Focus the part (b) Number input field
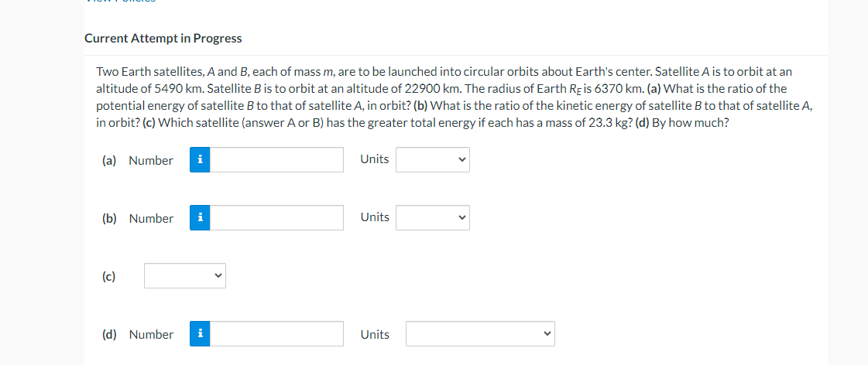868x365 pixels. pyautogui.click(x=276, y=218)
